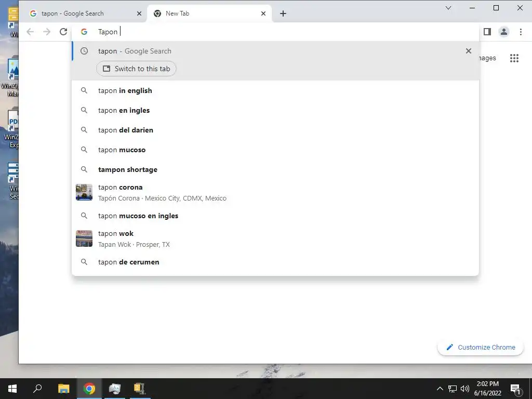Screen dimensions: 532x399
Task: Open the Chrome side panel icon
Action: pos(487,32)
